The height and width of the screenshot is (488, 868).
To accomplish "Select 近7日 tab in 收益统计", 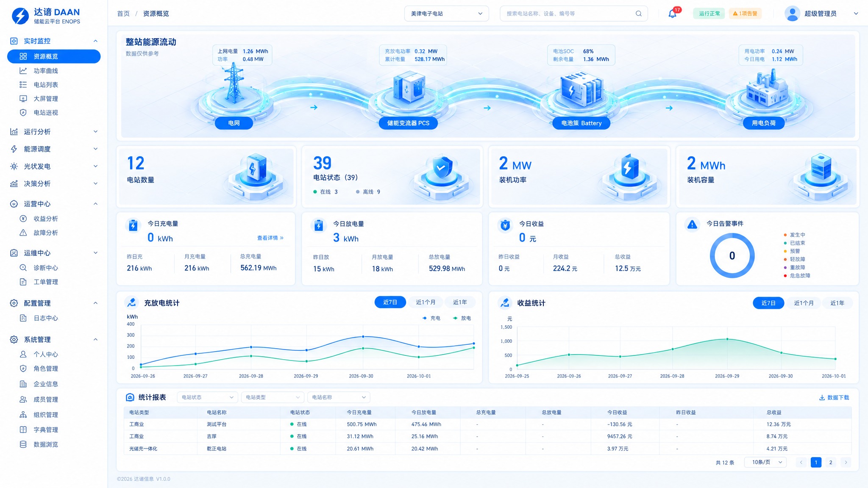I will (x=768, y=303).
